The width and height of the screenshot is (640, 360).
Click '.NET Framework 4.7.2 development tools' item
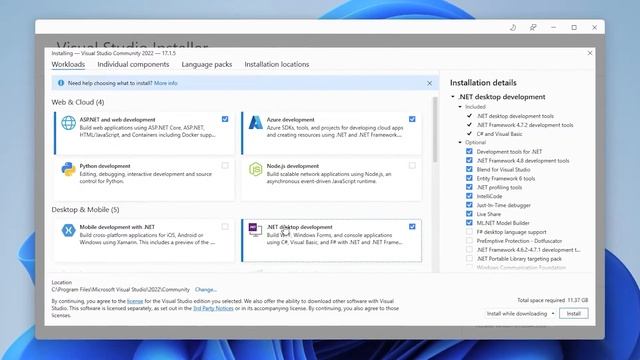tap(525, 125)
